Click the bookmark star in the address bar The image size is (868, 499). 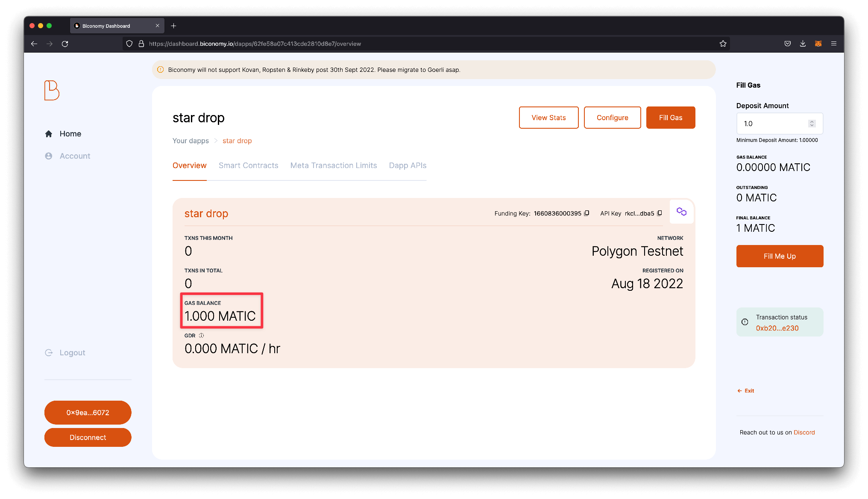click(723, 43)
